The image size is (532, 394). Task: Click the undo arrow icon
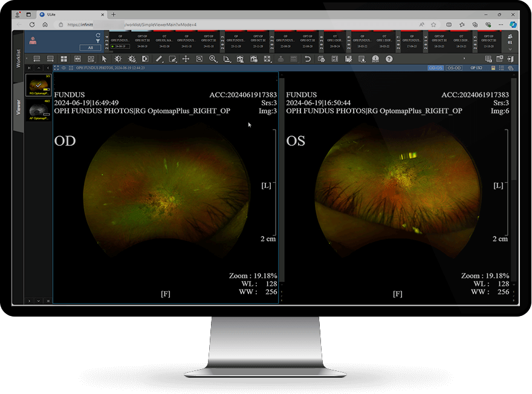307,59
